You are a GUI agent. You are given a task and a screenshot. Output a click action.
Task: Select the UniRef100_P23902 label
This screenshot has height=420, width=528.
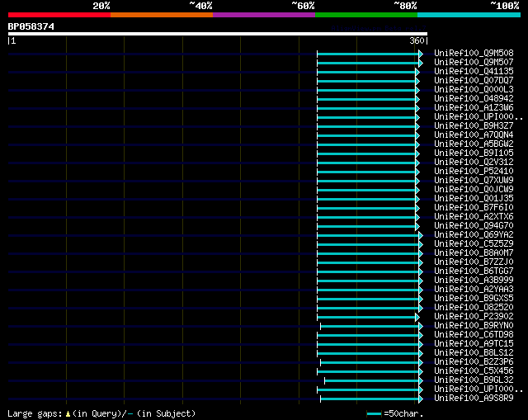pyautogui.click(x=474, y=317)
